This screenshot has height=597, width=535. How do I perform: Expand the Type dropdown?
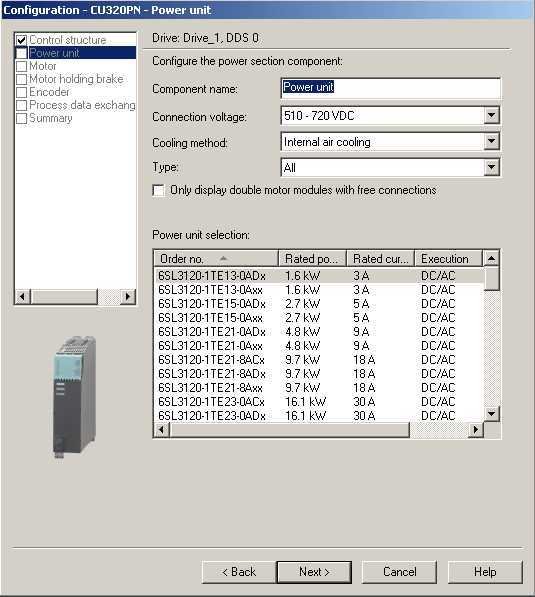[x=491, y=167]
